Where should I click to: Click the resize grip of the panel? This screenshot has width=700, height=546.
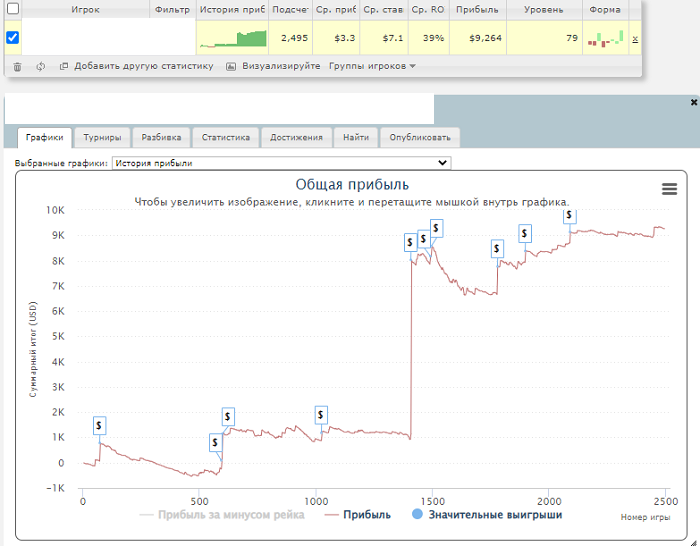tap(695, 542)
